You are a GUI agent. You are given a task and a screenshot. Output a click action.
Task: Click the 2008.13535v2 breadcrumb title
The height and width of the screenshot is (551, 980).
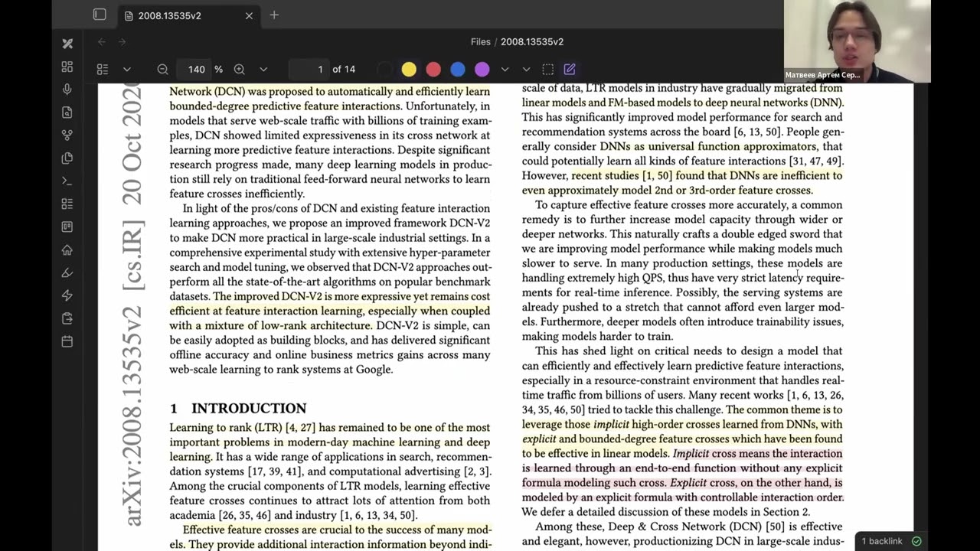[x=532, y=42]
